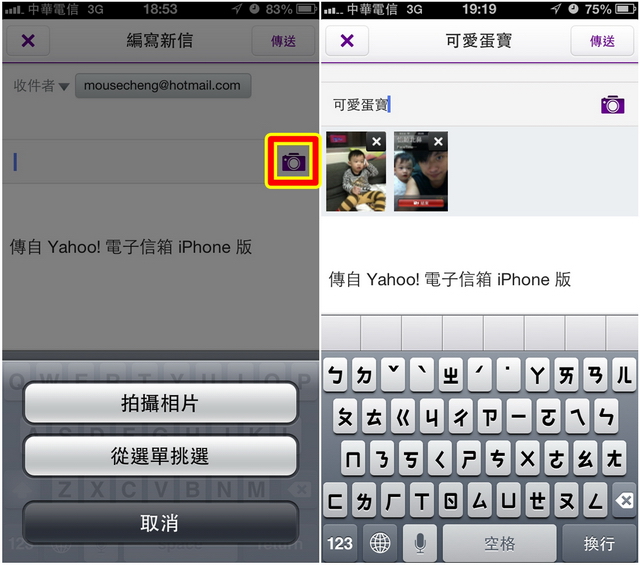The image size is (640, 565).
Task: Tap the ㄑ key on the keyboard
Action: (x=440, y=459)
